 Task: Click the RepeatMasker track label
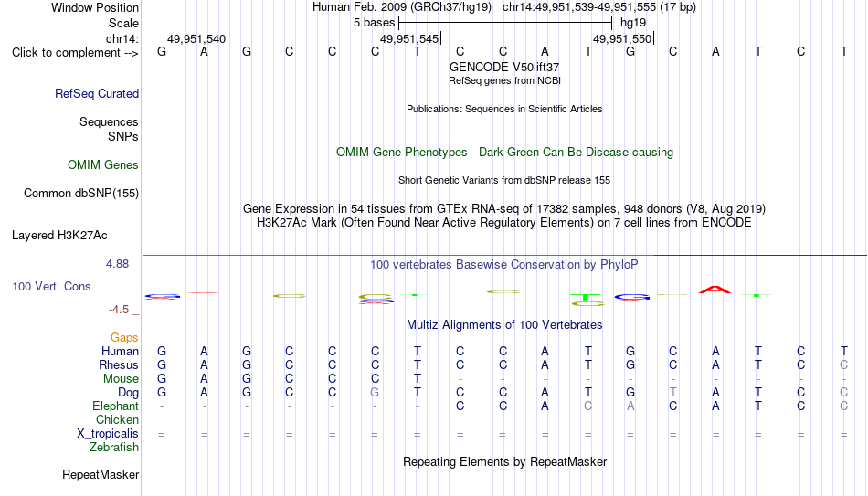pos(101,474)
